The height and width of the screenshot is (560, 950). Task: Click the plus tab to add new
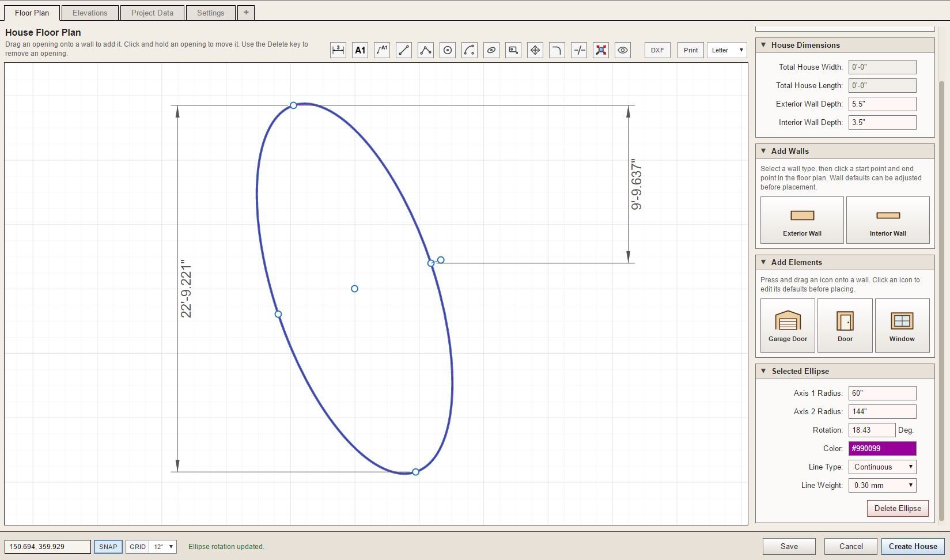(246, 12)
